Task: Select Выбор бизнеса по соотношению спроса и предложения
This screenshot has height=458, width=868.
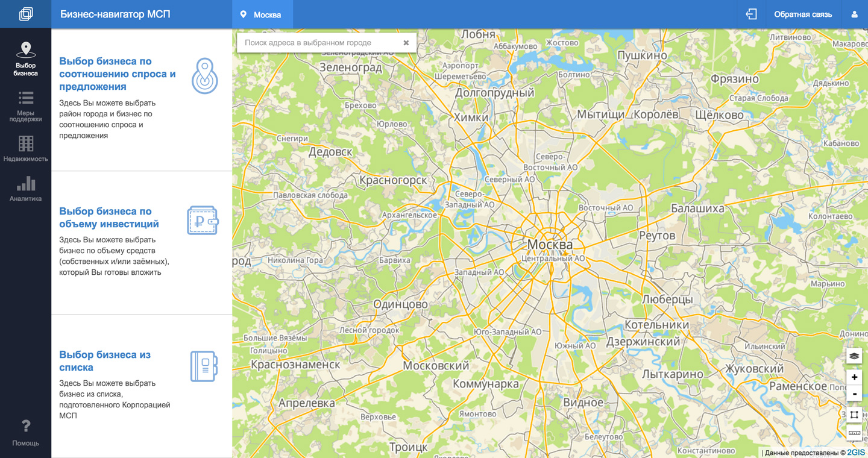Action: point(118,74)
